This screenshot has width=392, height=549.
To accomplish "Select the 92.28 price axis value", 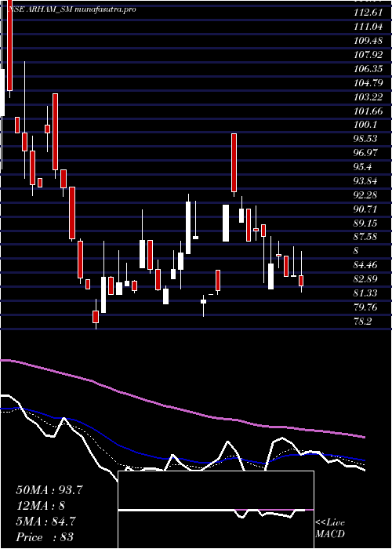I will point(365,195).
